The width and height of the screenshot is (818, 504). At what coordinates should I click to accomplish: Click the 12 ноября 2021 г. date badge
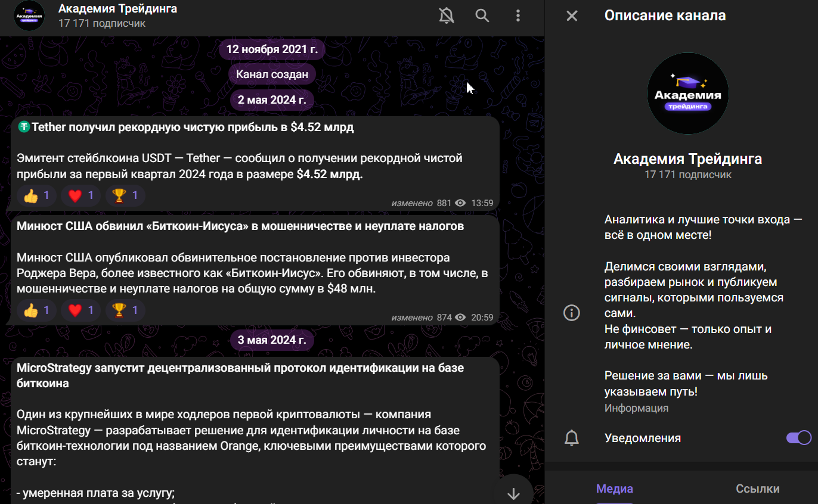(272, 49)
